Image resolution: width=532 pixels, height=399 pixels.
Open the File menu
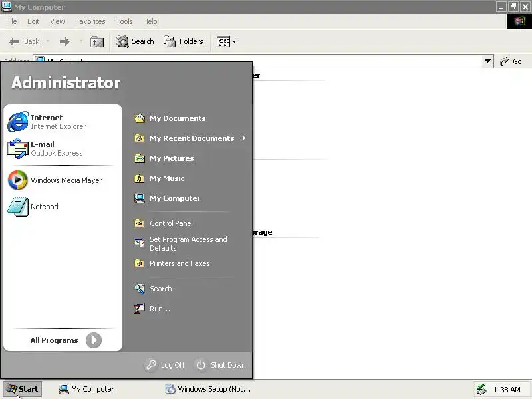(x=11, y=21)
